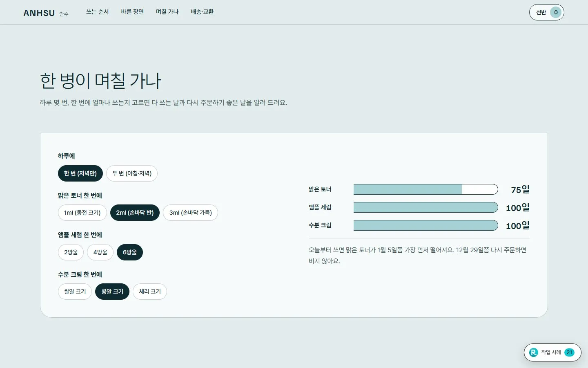The height and width of the screenshot is (368, 588).
Task: Open the 선반 cart button
Action: [547, 12]
